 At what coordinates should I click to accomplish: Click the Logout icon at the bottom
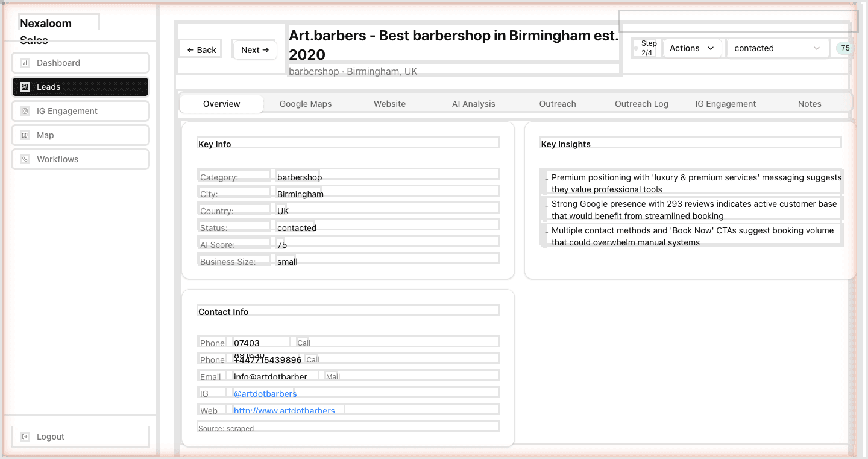25,436
